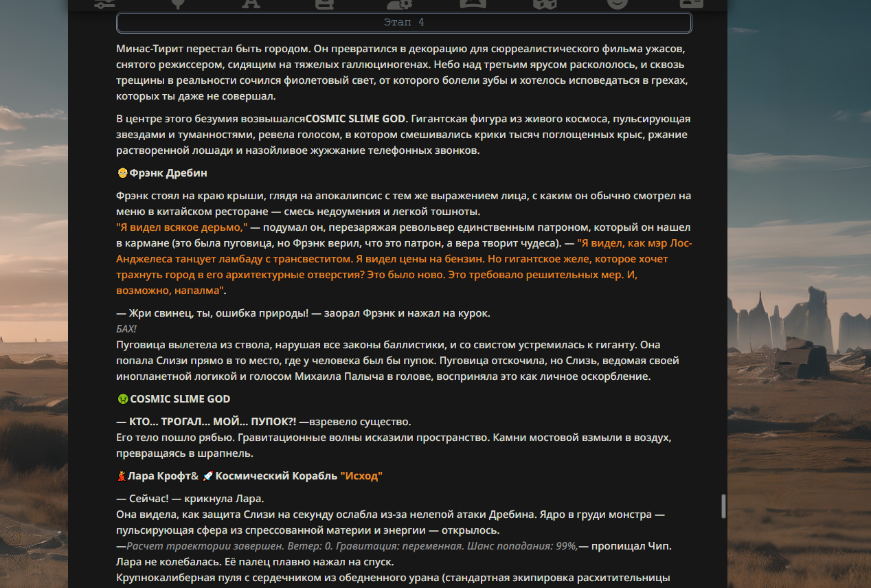
Task: Click the green face emoji before COSMIC SLIME GOD heading
Action: tap(122, 399)
